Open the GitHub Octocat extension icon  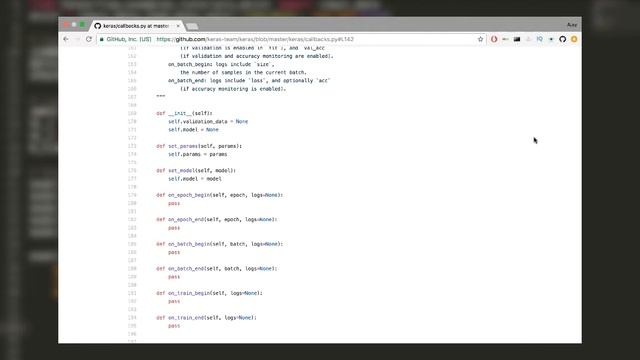(x=562, y=39)
